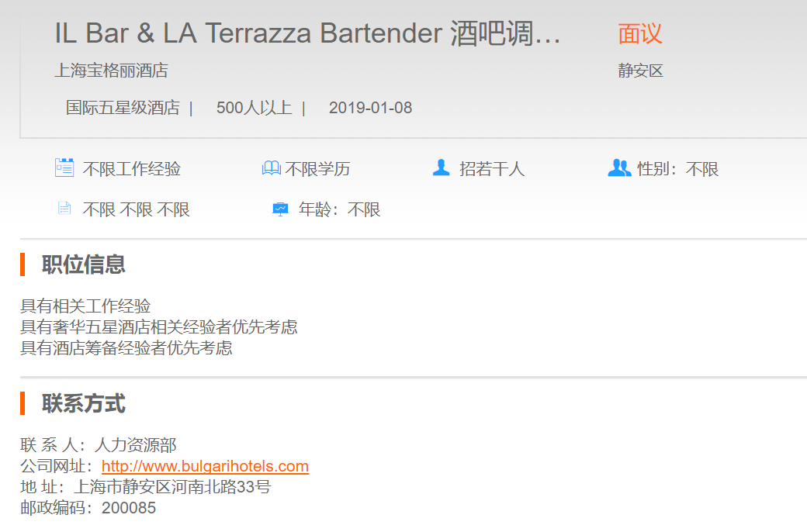Open the www.bulgarihotels.com website link
Image resolution: width=807 pixels, height=532 pixels.
pyautogui.click(x=205, y=466)
